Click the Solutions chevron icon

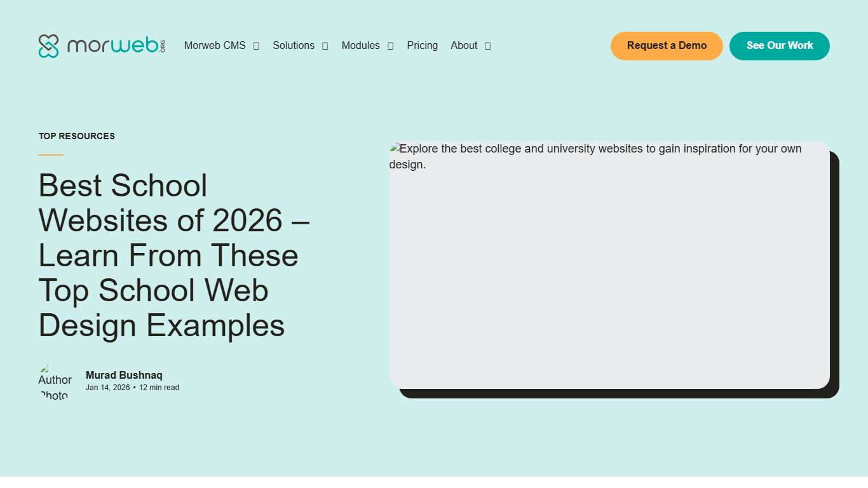click(325, 46)
